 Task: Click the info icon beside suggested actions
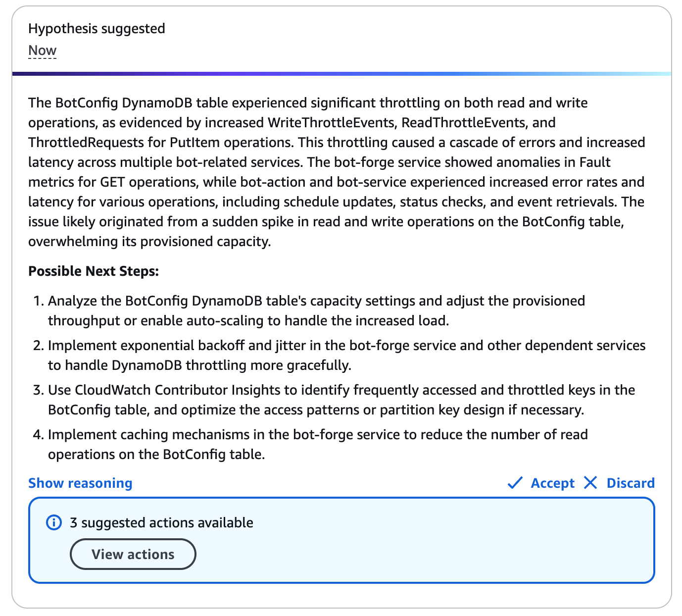pos(54,522)
